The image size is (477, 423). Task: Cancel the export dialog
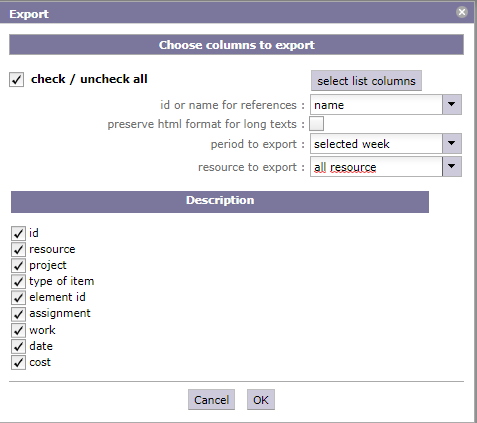click(x=211, y=400)
